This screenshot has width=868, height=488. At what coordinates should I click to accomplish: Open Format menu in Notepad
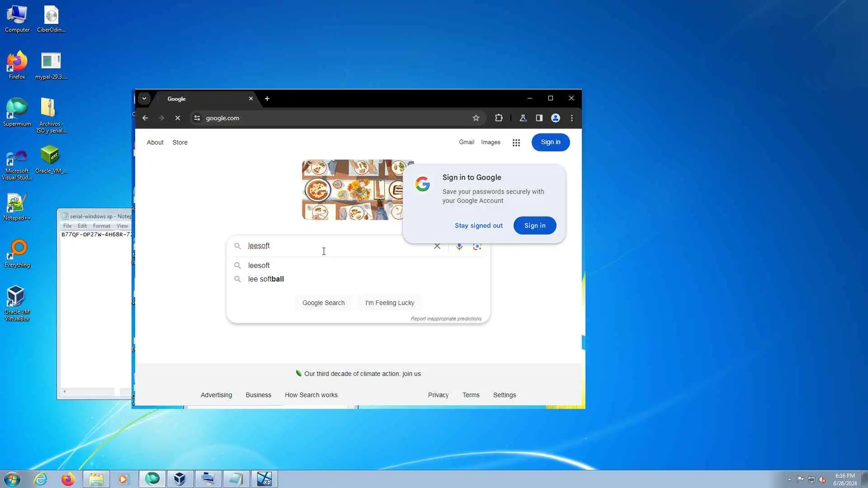(101, 226)
